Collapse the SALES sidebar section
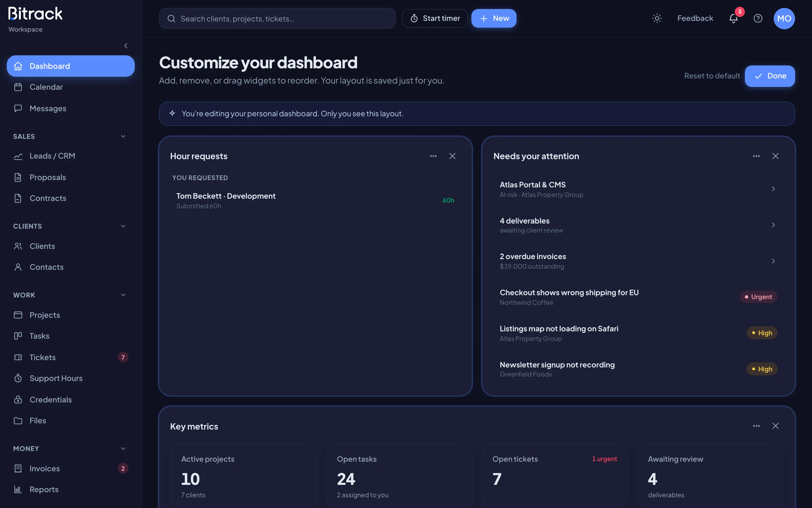The height and width of the screenshot is (508, 812). pyautogui.click(x=123, y=136)
